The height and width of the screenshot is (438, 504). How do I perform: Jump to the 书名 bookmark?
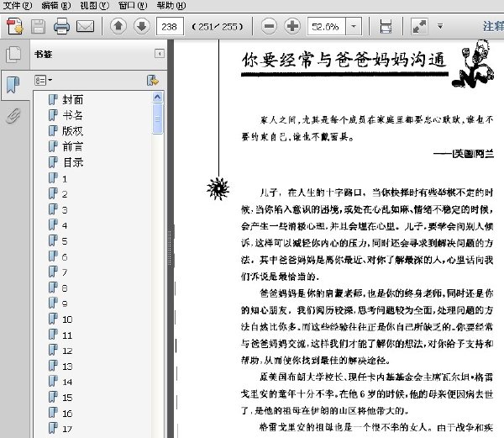[x=73, y=115]
